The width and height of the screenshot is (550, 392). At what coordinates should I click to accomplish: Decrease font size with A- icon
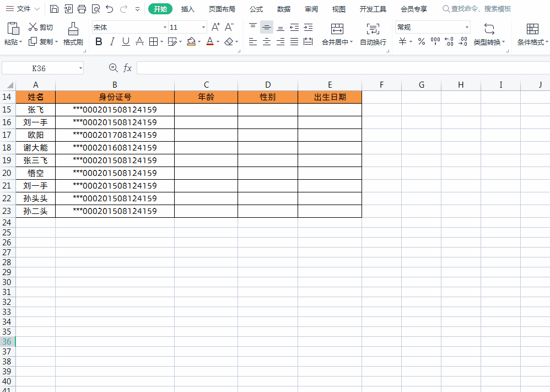(x=229, y=27)
